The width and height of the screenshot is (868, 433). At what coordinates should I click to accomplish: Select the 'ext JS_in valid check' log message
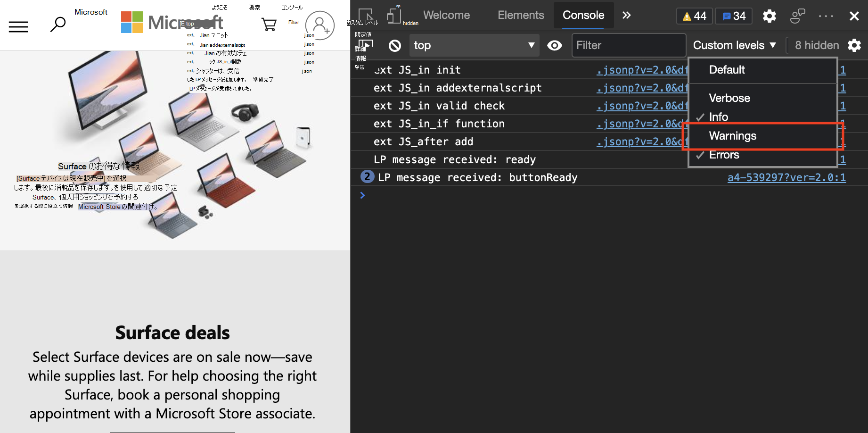tap(439, 106)
